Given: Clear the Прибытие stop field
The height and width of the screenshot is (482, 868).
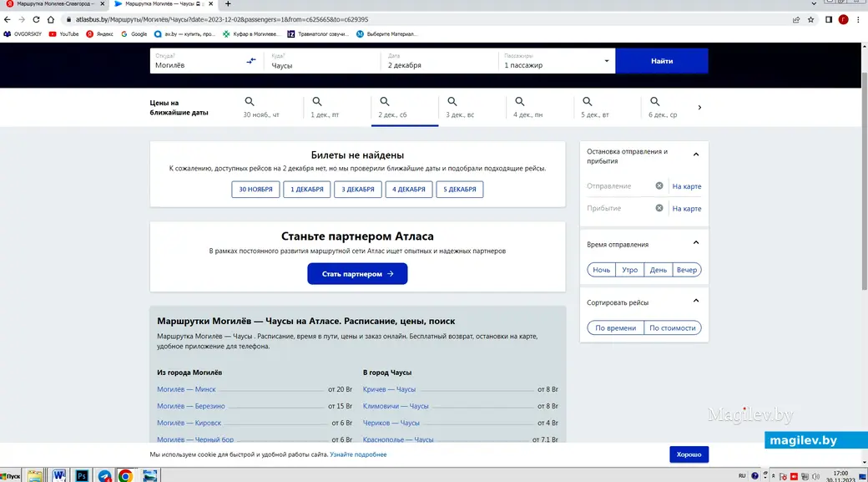Looking at the screenshot, I should click(659, 208).
